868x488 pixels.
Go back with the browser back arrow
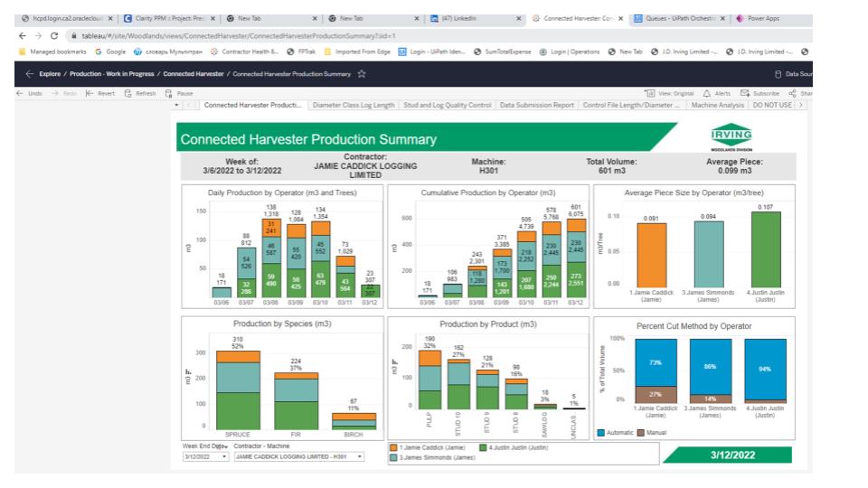(x=22, y=35)
